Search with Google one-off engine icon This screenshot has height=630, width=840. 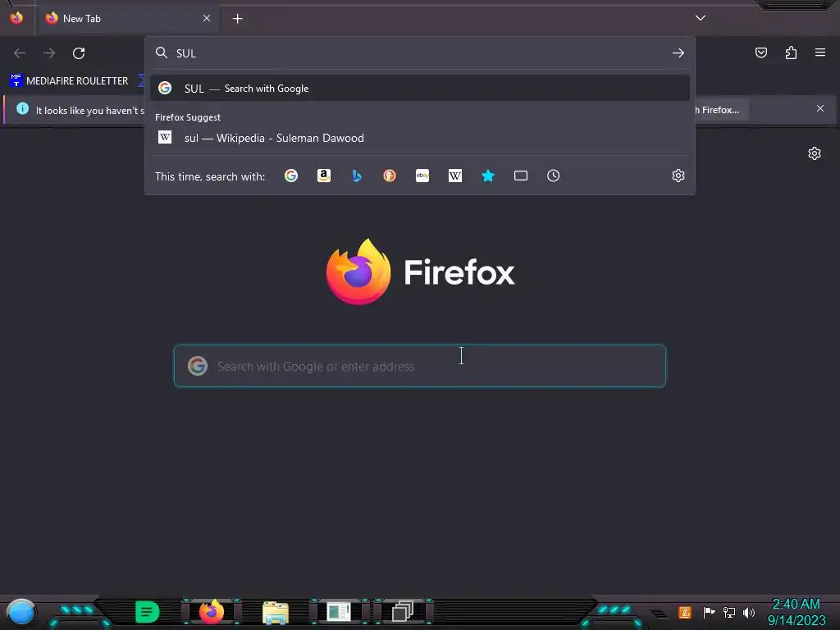click(x=291, y=176)
